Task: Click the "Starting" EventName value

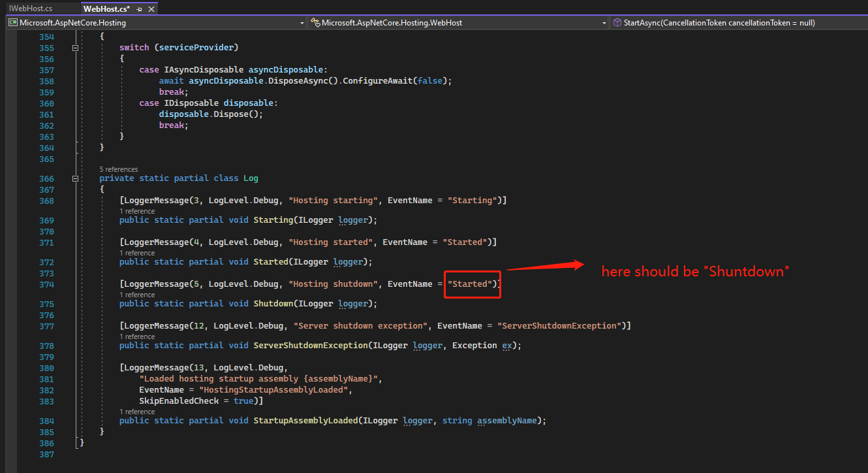Action: point(473,201)
